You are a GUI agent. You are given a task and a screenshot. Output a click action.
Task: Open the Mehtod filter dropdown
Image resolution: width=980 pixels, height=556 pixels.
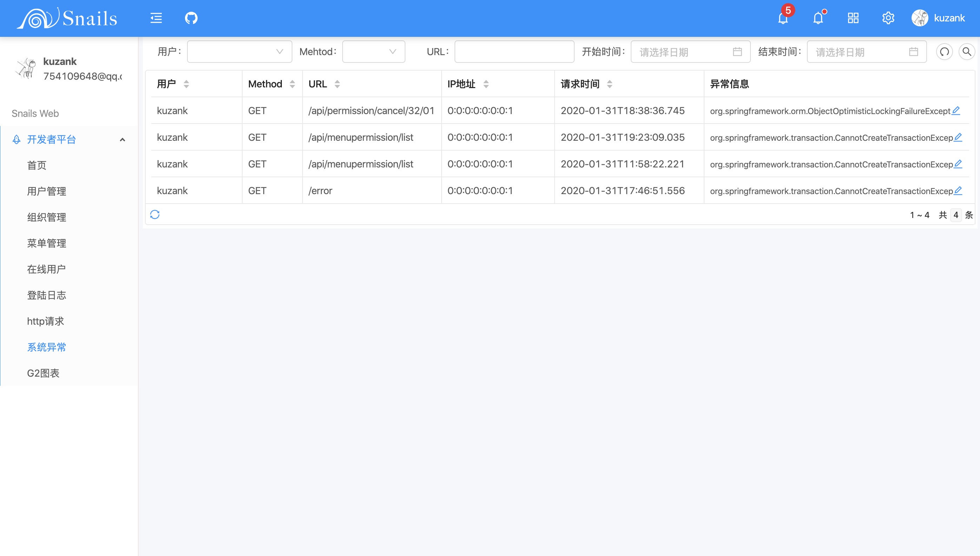coord(373,52)
